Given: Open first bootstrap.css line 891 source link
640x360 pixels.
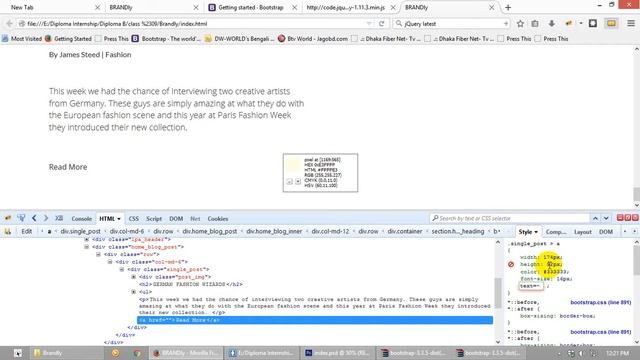Looking at the screenshot, I should coord(600,302).
